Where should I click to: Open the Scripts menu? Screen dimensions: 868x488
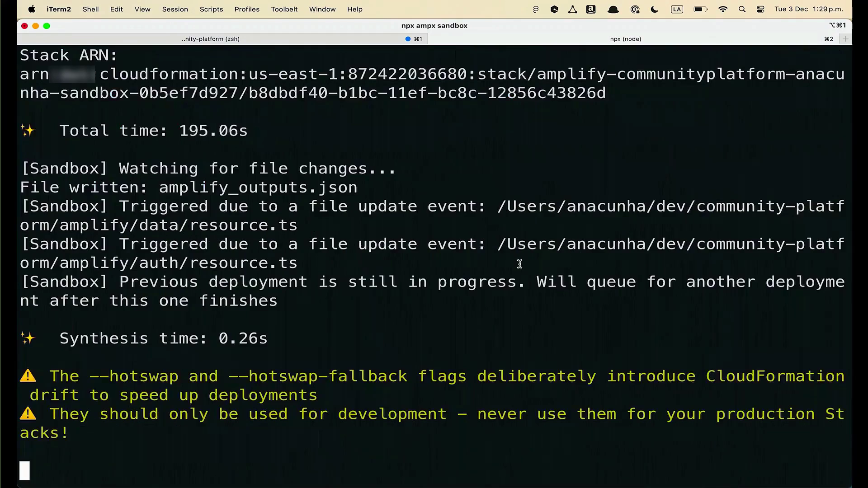point(211,9)
